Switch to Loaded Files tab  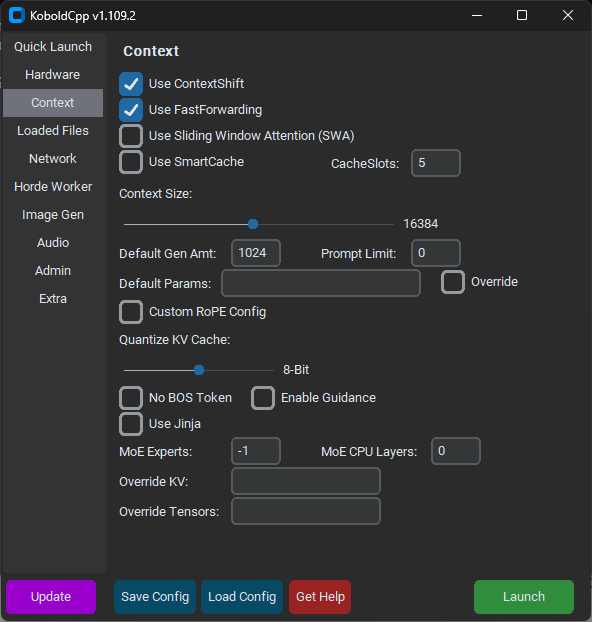click(x=53, y=131)
